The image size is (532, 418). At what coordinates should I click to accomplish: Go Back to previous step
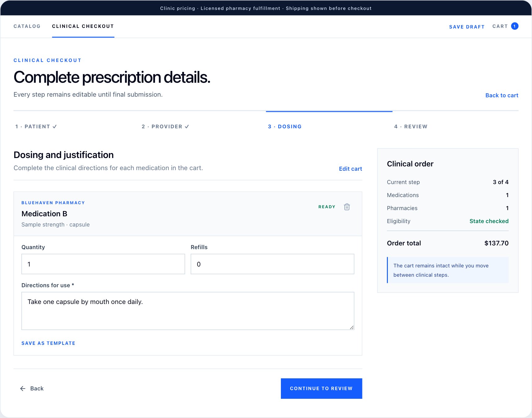(x=32, y=388)
